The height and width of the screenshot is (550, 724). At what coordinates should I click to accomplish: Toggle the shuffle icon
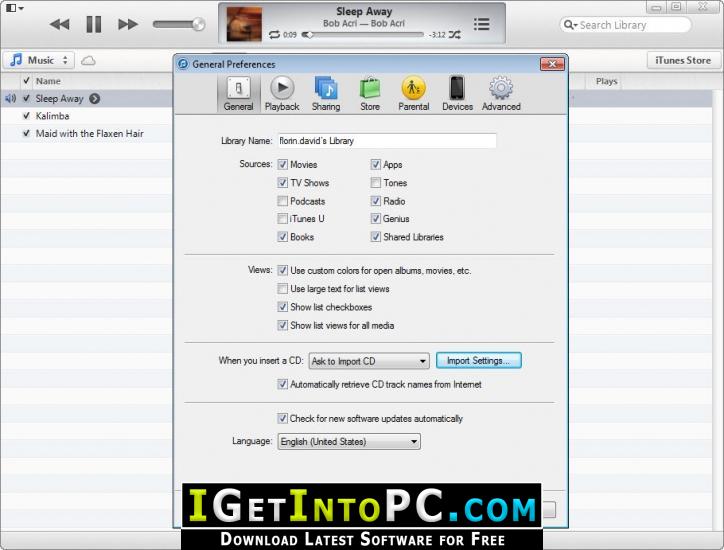pos(454,35)
